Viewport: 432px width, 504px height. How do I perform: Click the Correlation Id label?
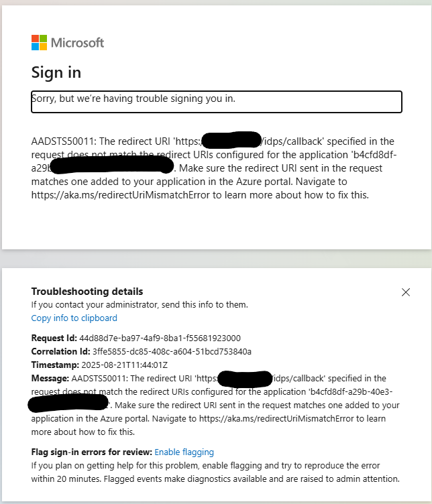coord(60,352)
